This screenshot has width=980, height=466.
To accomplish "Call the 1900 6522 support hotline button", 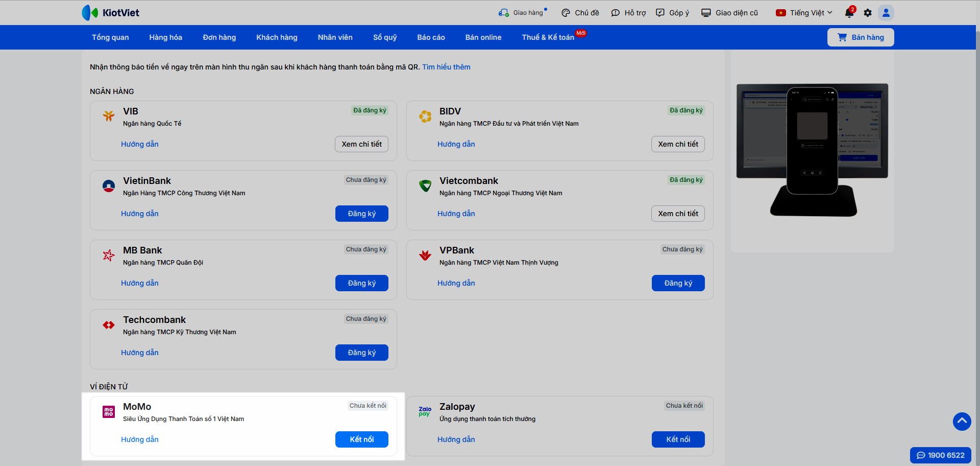I will 941,455.
